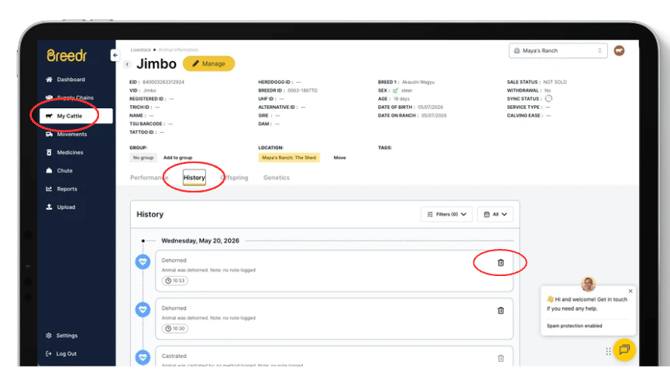Viewport: 670px width, 375px height.
Task: Click the 10:53 Dehorned event heart icon
Action: tap(143, 261)
